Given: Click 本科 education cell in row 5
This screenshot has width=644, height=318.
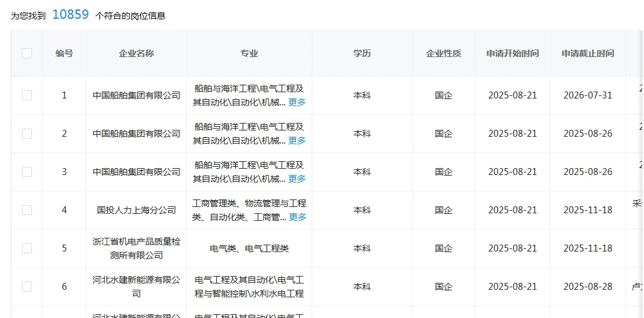Looking at the screenshot, I should 362,248.
